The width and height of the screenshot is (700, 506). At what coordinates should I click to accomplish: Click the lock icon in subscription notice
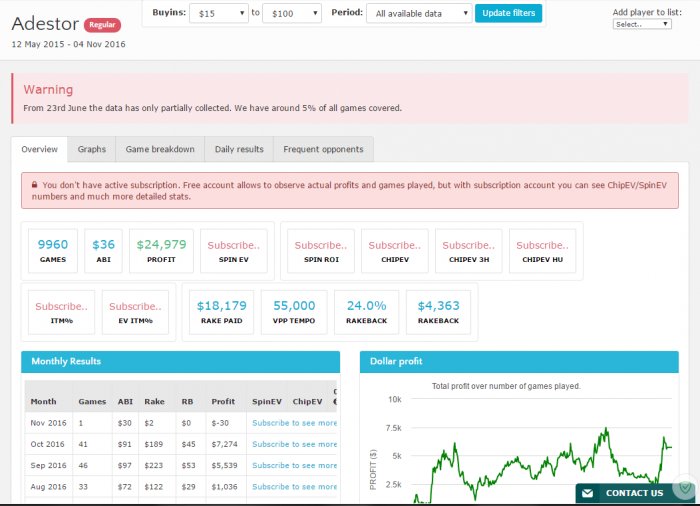[34, 184]
